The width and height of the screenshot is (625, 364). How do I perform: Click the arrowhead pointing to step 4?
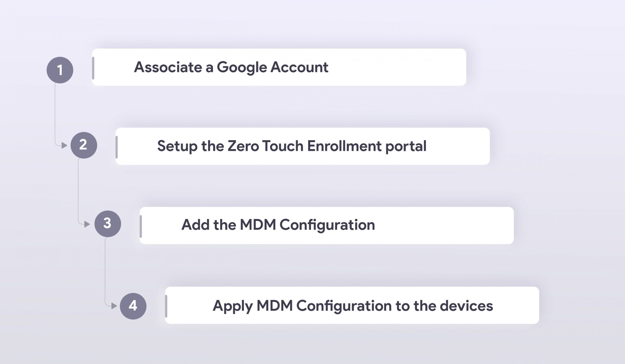(x=114, y=306)
